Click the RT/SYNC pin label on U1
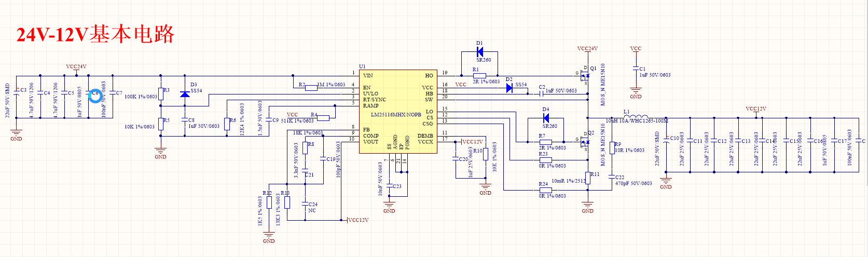The height and width of the screenshot is (257, 868). (x=375, y=100)
